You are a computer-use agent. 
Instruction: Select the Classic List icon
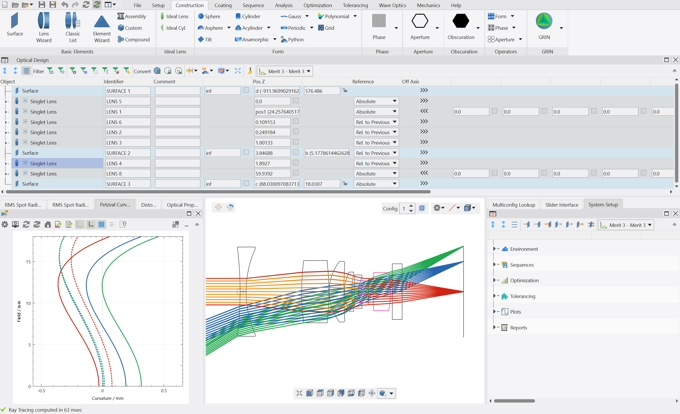pos(72,25)
